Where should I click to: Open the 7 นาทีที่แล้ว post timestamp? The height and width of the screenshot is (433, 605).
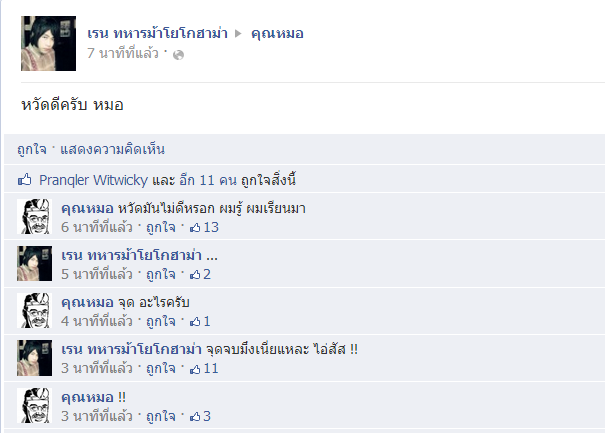point(123,53)
